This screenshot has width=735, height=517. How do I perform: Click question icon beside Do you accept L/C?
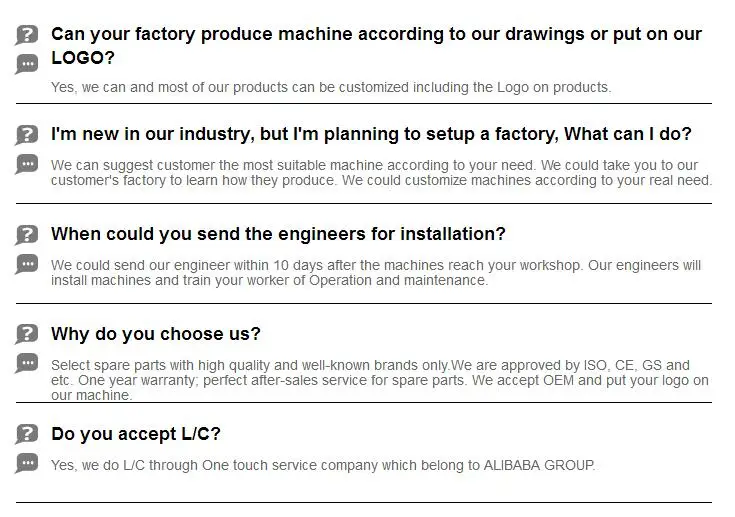(27, 435)
